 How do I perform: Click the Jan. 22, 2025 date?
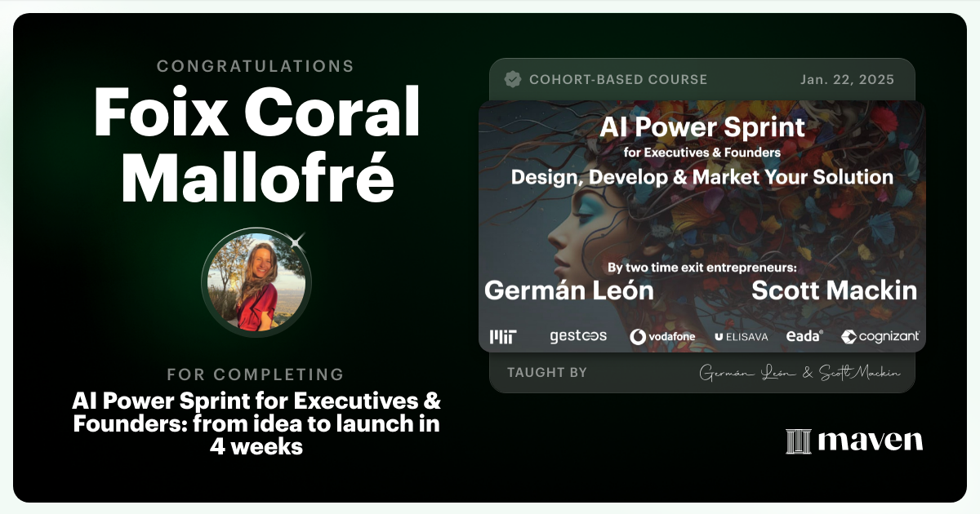pos(848,80)
